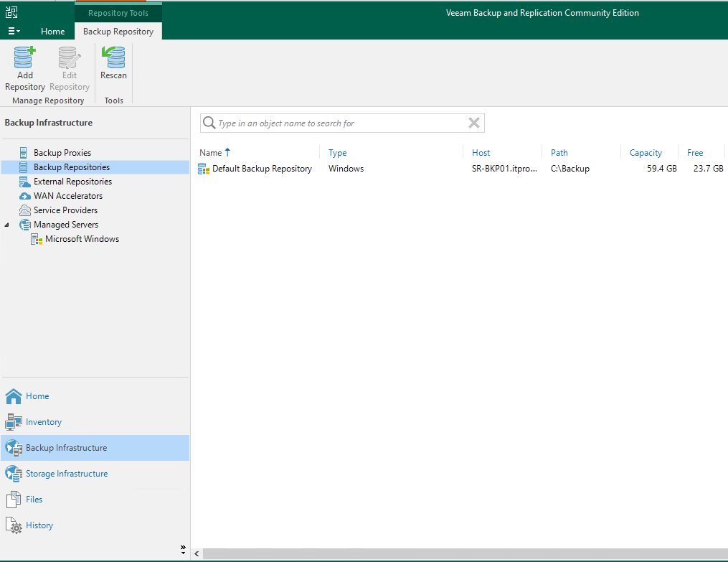Image resolution: width=728 pixels, height=562 pixels.
Task: Open Service Providers in the tree
Action: [x=65, y=210]
